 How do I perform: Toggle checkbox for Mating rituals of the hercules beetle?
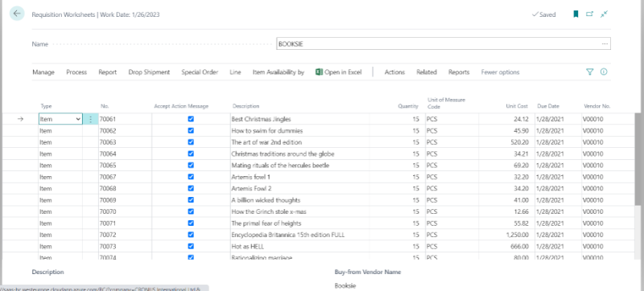click(x=191, y=165)
